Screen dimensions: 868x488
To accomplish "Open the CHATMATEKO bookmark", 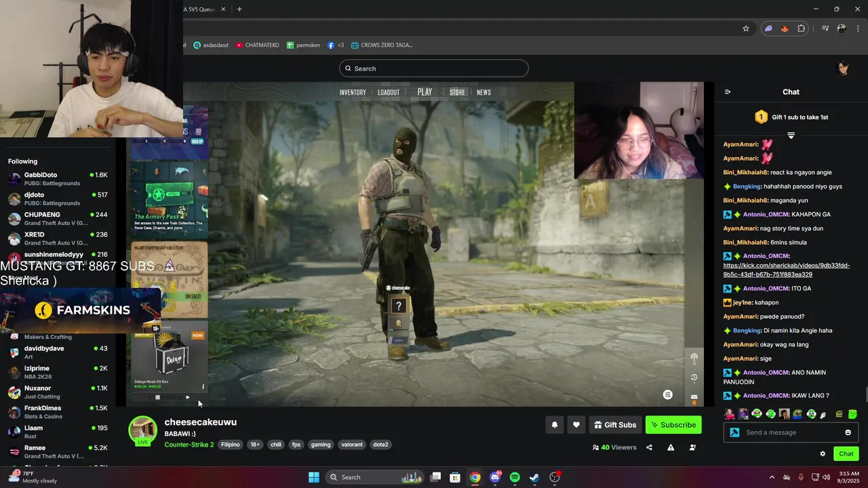I will coord(258,45).
